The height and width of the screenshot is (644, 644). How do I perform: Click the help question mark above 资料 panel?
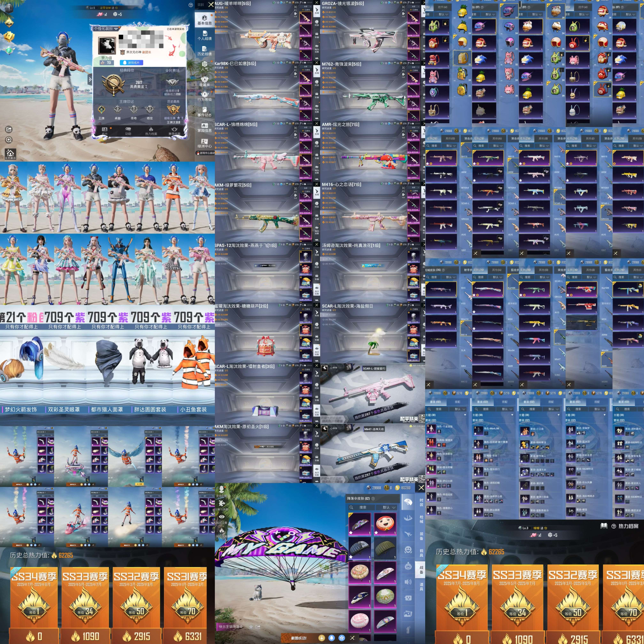tap(191, 5)
